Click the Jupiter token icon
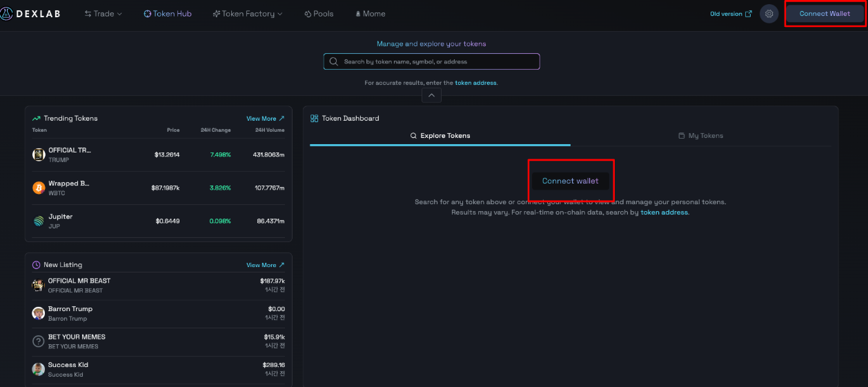Screen dimensions: 868x387 [x=39, y=221]
